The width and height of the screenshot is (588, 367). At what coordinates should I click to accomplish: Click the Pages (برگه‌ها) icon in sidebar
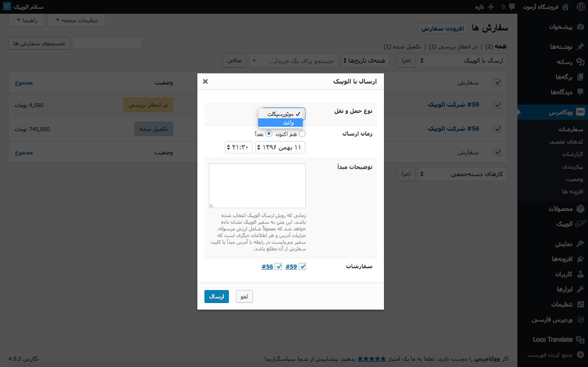(580, 77)
